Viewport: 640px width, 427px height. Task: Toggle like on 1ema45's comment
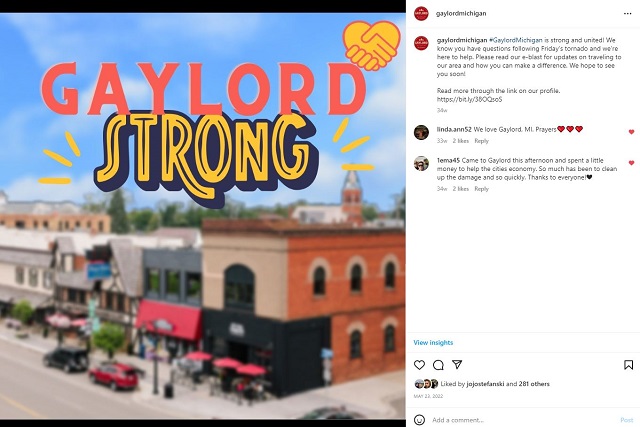[631, 163]
